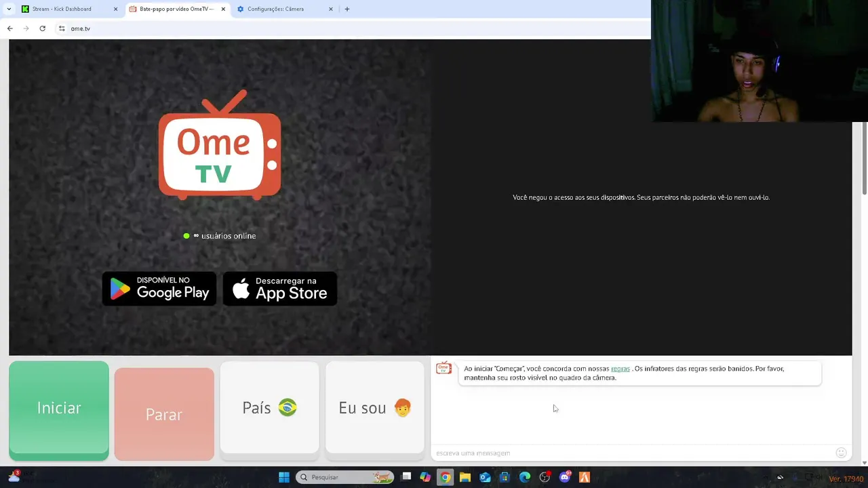Open the Windows Start menu
868x488 pixels.
coord(284,477)
